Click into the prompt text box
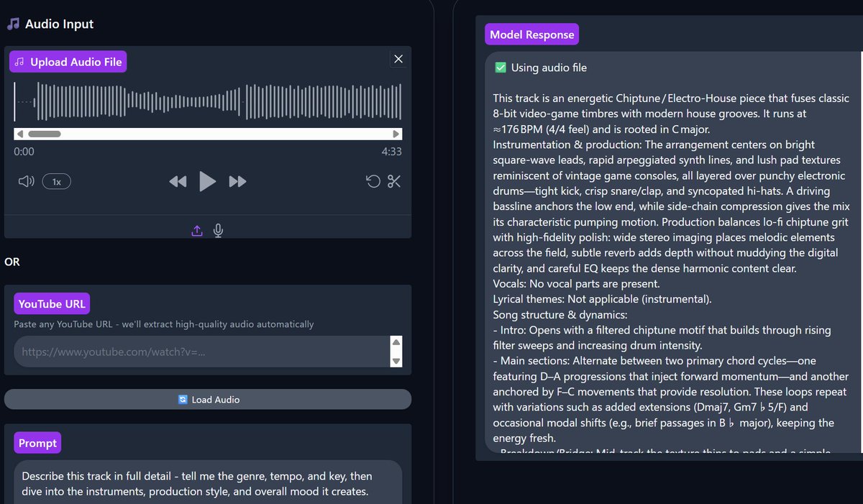Image resolution: width=863 pixels, height=504 pixels. coord(208,482)
